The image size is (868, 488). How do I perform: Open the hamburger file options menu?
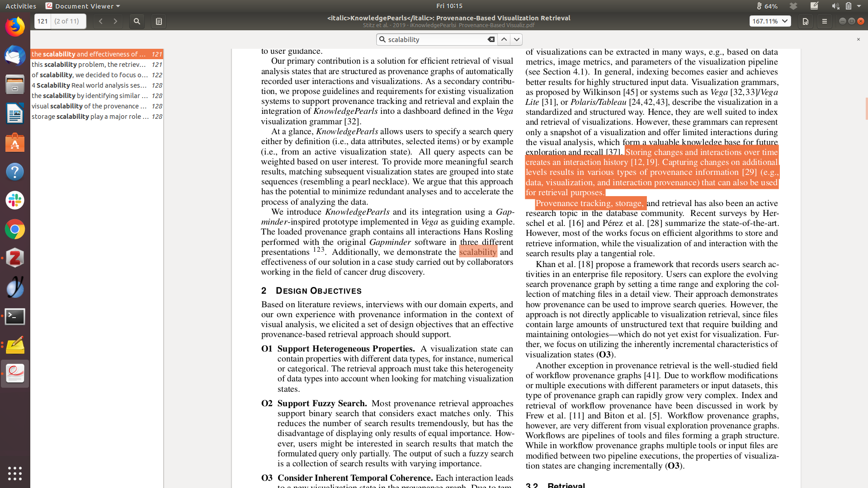pyautogui.click(x=825, y=21)
